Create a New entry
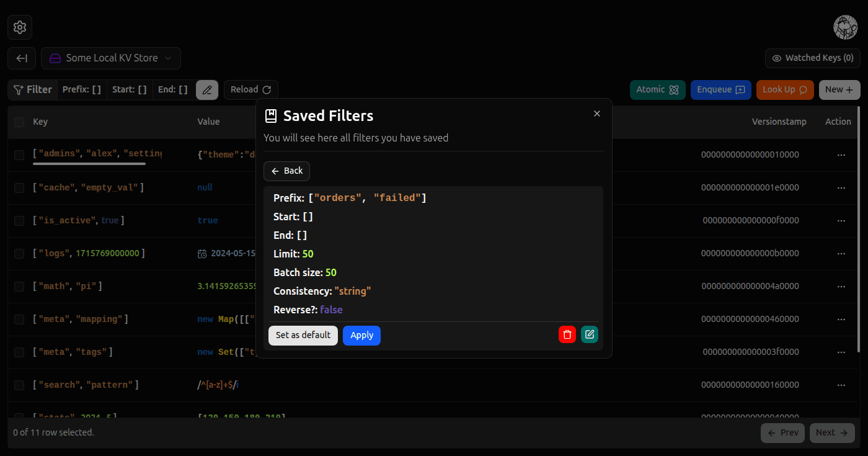 click(x=839, y=90)
